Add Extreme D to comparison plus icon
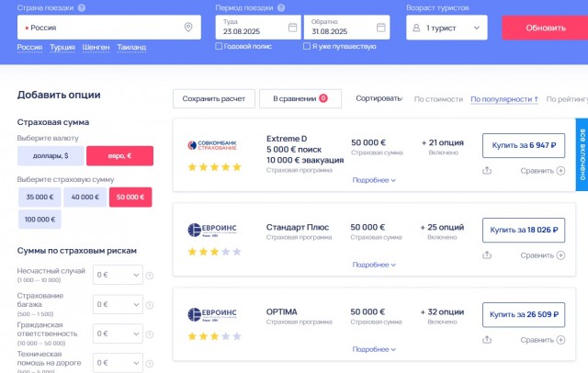588x373 pixels. click(560, 171)
